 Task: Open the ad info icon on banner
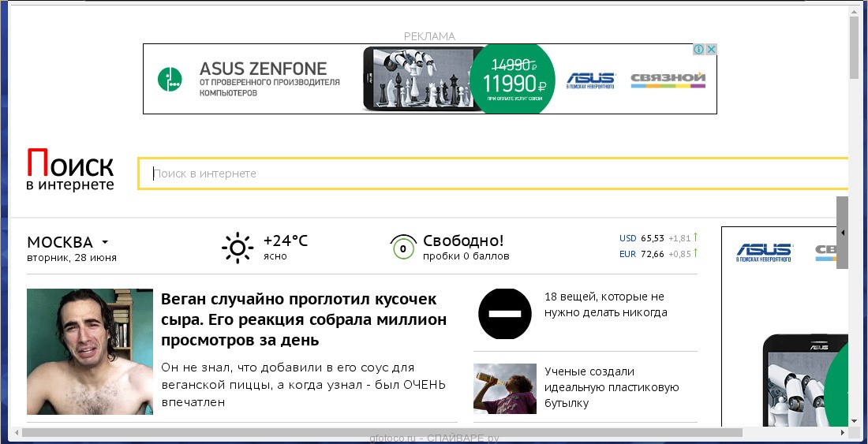coord(698,49)
